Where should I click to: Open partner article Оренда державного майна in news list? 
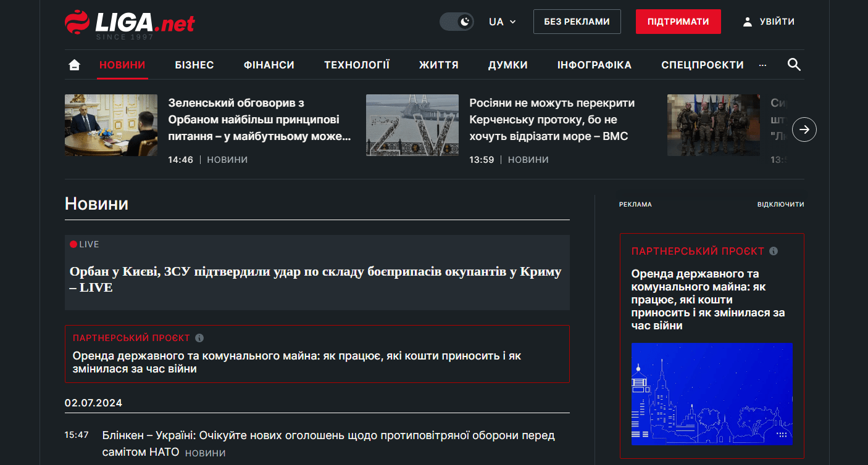297,363
